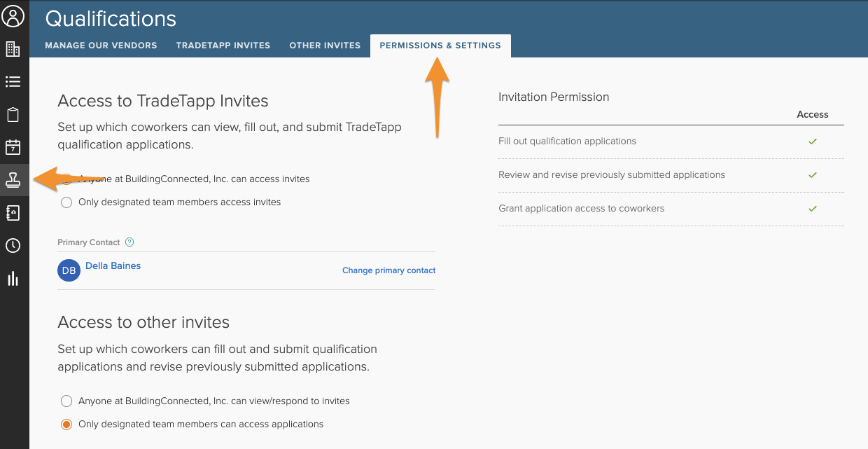Click the clipboard icon in sidebar
This screenshot has height=449, width=868.
[x=13, y=115]
